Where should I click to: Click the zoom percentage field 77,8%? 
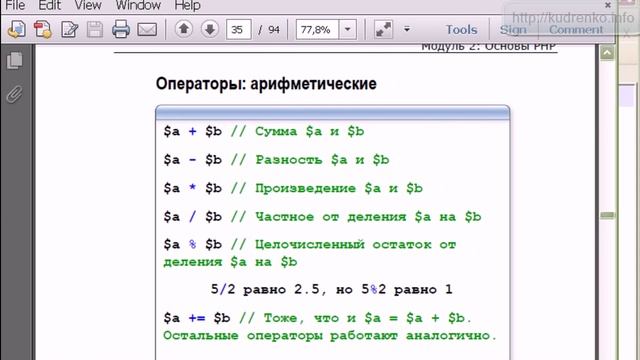pos(317,29)
